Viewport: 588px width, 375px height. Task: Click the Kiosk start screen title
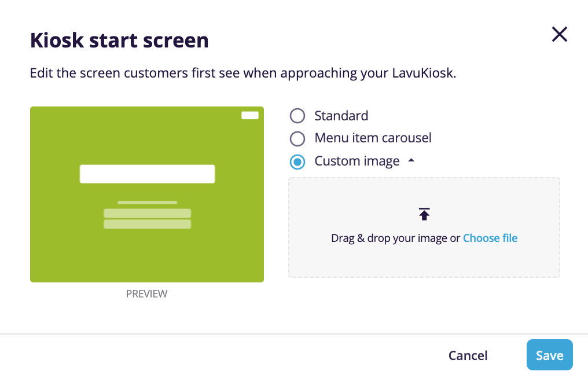click(x=119, y=41)
